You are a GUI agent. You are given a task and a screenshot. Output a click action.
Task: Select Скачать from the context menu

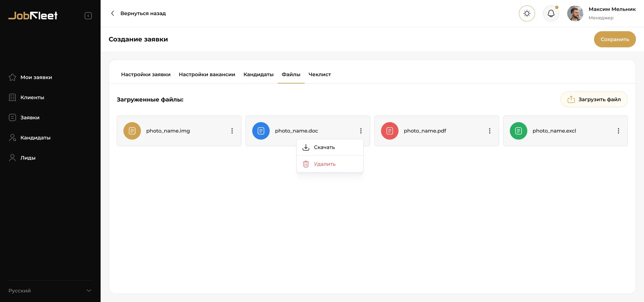click(x=324, y=147)
